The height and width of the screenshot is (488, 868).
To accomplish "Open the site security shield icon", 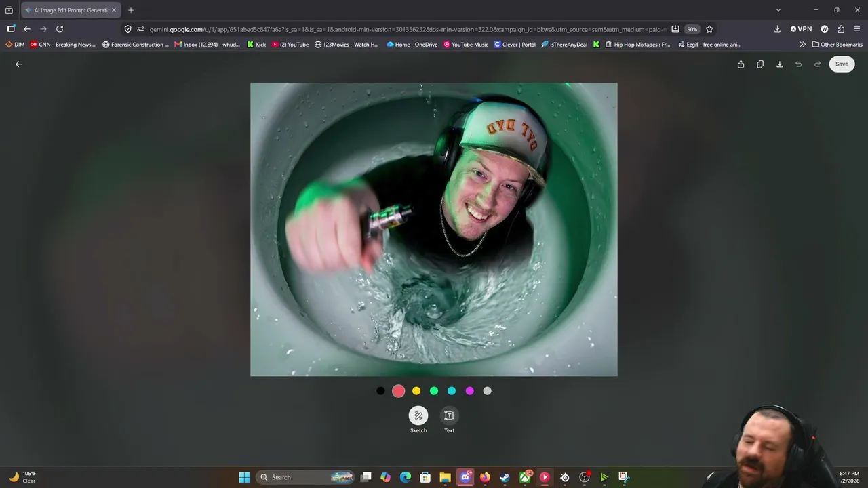I will (x=127, y=29).
